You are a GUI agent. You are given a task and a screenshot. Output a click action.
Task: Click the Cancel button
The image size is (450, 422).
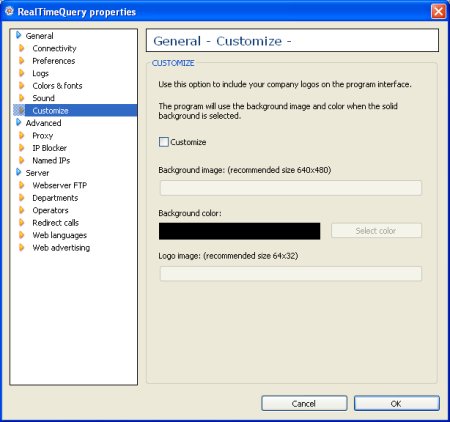[x=304, y=404]
